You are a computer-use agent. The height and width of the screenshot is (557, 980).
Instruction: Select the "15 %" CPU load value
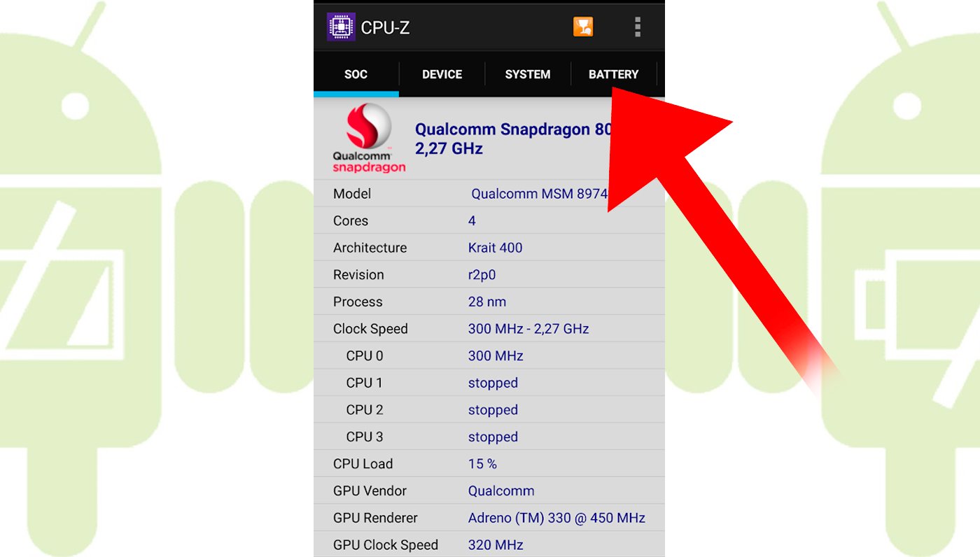(x=482, y=464)
